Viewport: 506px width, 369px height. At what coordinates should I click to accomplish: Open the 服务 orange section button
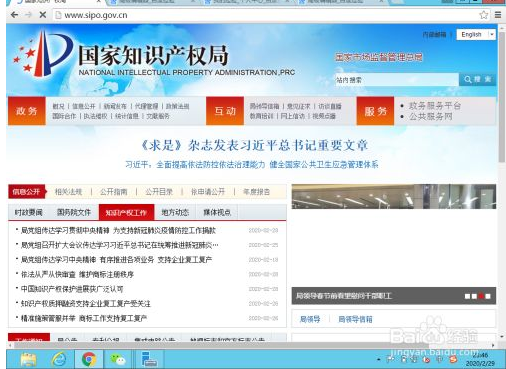pos(375,111)
